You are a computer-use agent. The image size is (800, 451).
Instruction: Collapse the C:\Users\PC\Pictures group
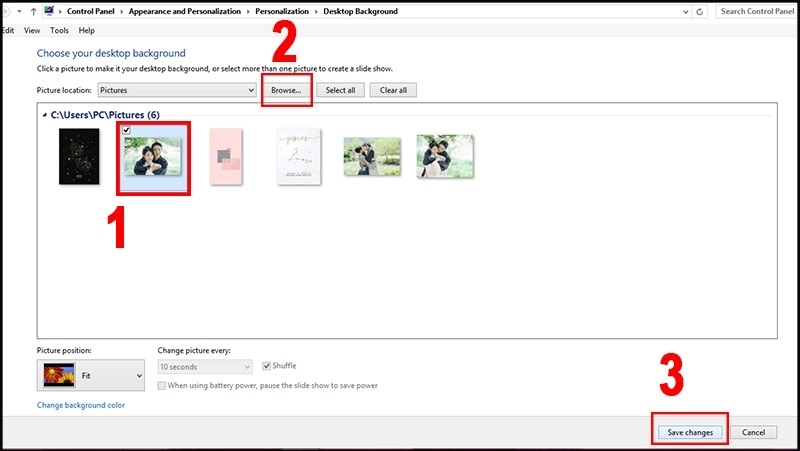click(44, 115)
